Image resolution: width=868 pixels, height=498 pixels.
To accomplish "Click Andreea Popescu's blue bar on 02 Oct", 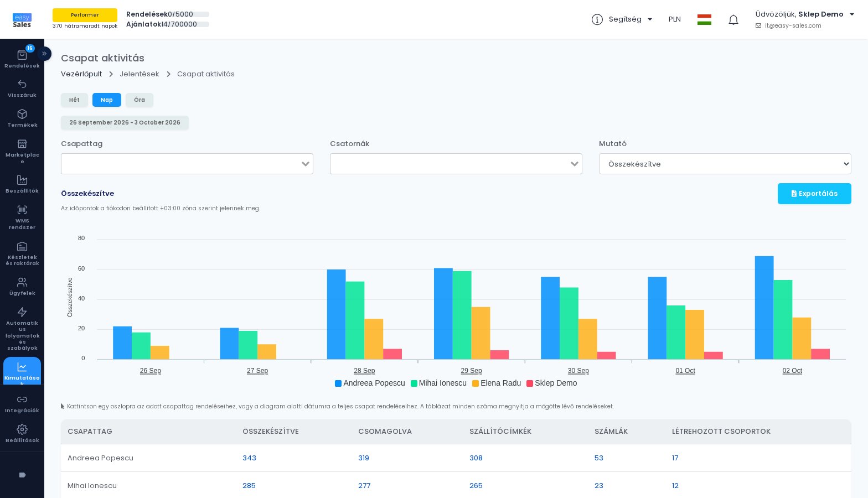I will click(x=764, y=308).
